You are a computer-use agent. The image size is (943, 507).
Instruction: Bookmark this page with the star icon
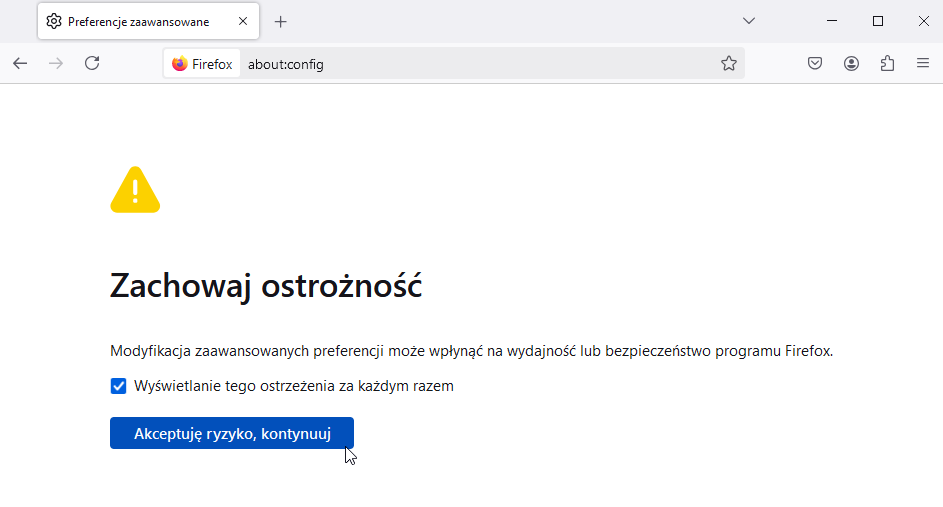[x=729, y=64]
